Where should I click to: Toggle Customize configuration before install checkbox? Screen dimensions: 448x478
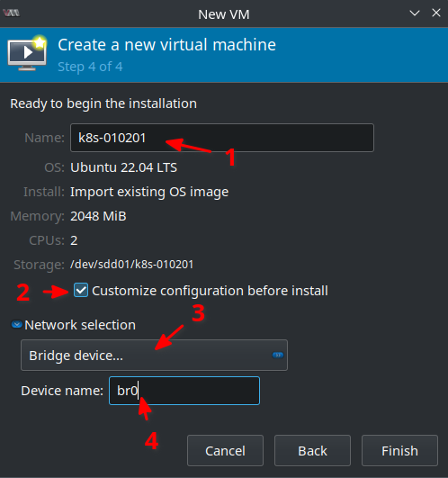click(x=81, y=290)
